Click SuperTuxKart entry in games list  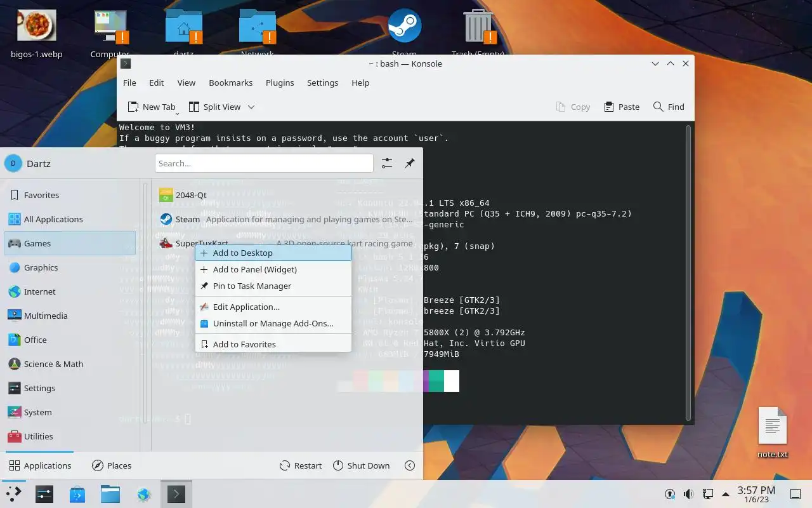287,243
